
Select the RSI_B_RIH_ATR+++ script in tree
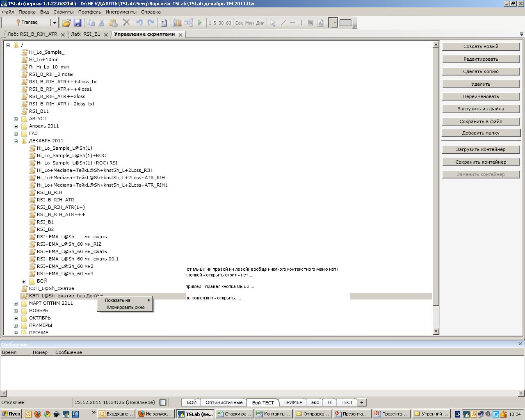[61, 215]
